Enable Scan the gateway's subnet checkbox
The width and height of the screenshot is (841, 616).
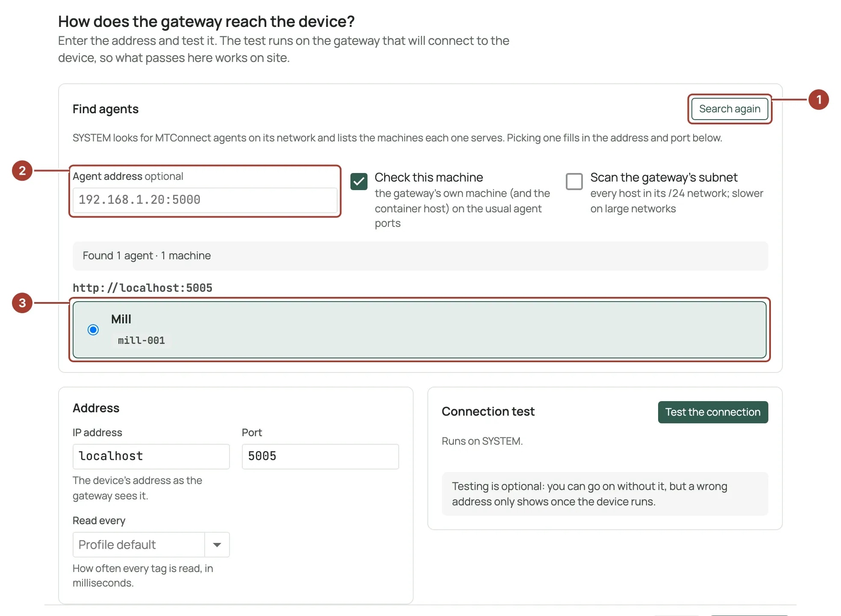(574, 182)
